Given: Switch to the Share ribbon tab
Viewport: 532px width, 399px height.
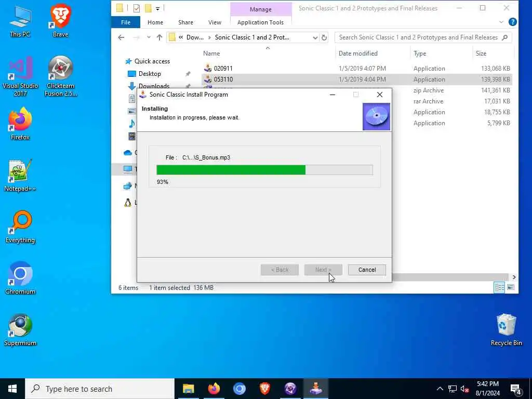Looking at the screenshot, I should (185, 22).
